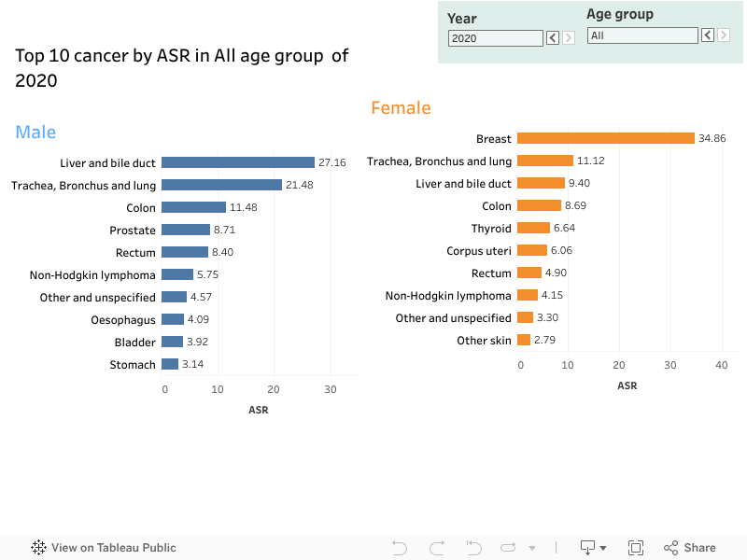
Task: Expand the small arrow beside refresh icon
Action: click(x=532, y=549)
